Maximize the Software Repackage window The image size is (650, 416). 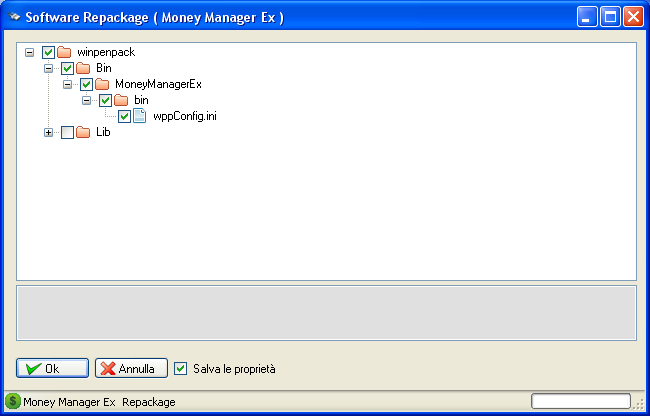[610, 17]
